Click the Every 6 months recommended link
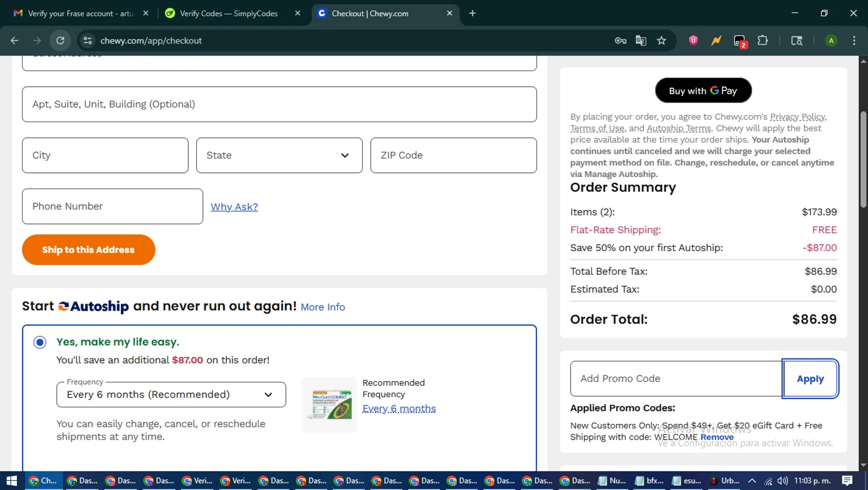The width and height of the screenshot is (868, 490). 399,408
